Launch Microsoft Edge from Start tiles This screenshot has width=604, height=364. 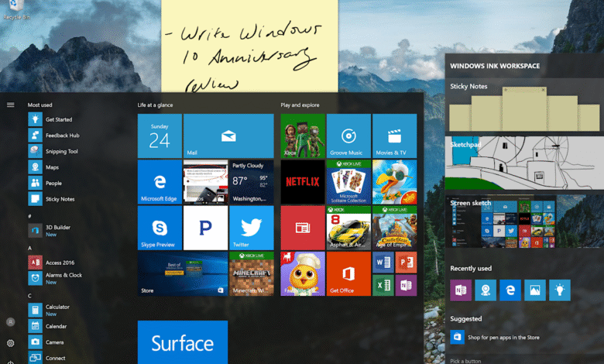(x=160, y=182)
